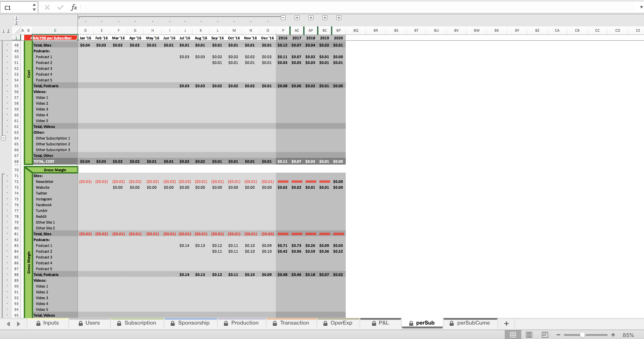Switch to Page Break Preview icon
644x339 pixels.
545,335
